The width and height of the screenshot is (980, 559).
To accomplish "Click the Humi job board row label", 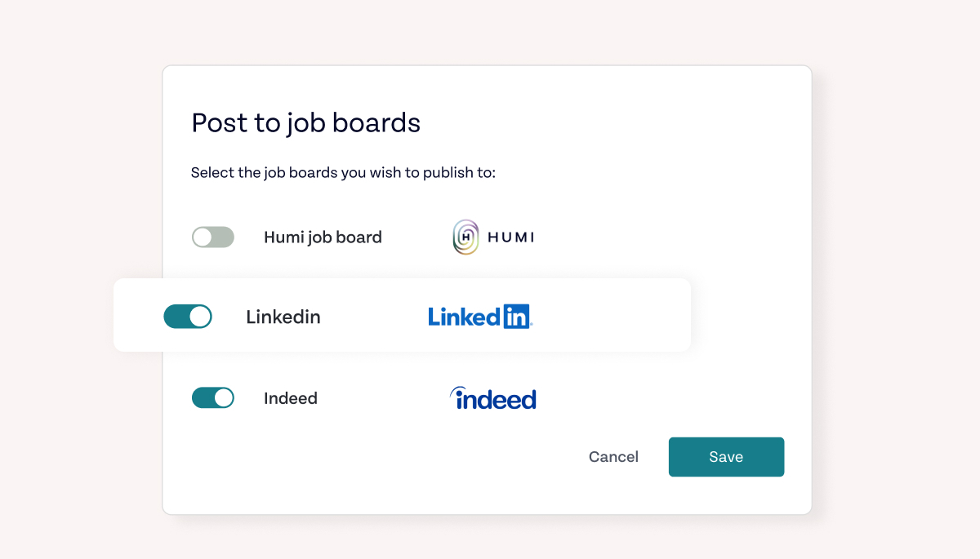I will (323, 237).
